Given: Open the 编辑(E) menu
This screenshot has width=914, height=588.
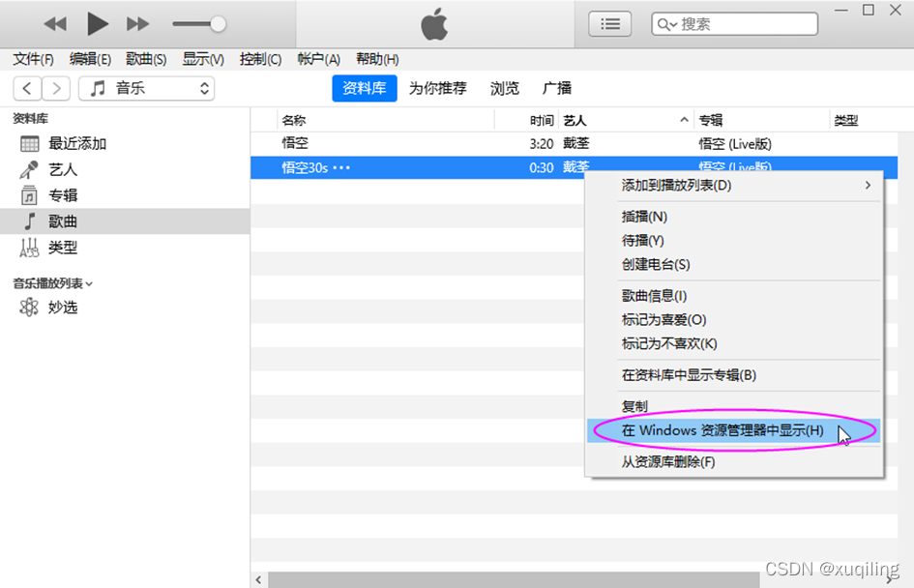Looking at the screenshot, I should [90, 59].
